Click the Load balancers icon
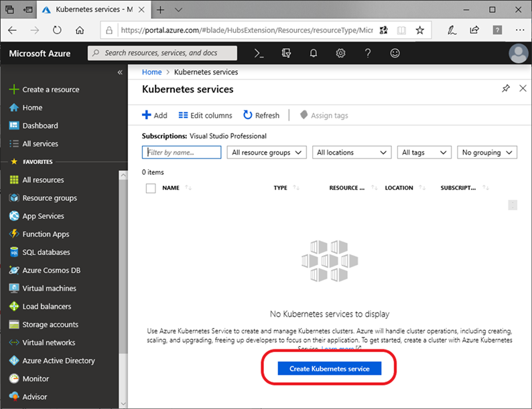532x409 pixels. (x=14, y=307)
